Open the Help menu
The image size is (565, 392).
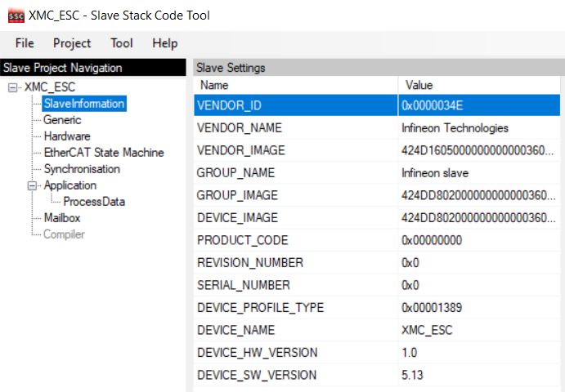coord(165,43)
